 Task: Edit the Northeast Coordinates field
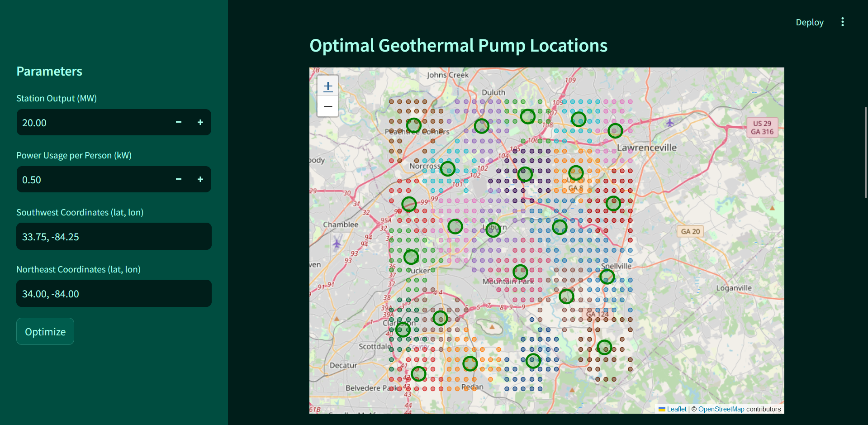(x=114, y=293)
